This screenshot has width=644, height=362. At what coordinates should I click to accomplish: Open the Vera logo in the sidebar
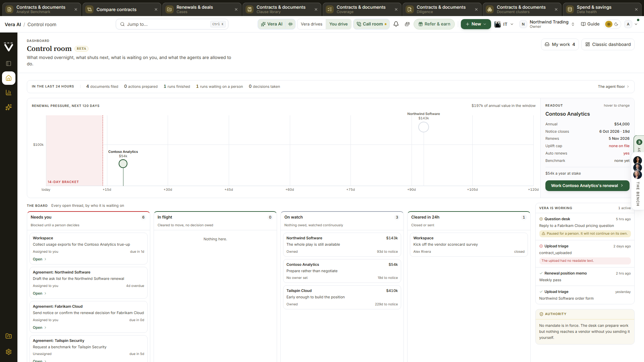pos(9,47)
